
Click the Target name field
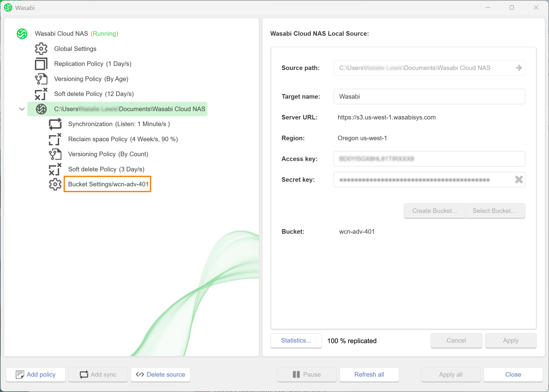429,97
